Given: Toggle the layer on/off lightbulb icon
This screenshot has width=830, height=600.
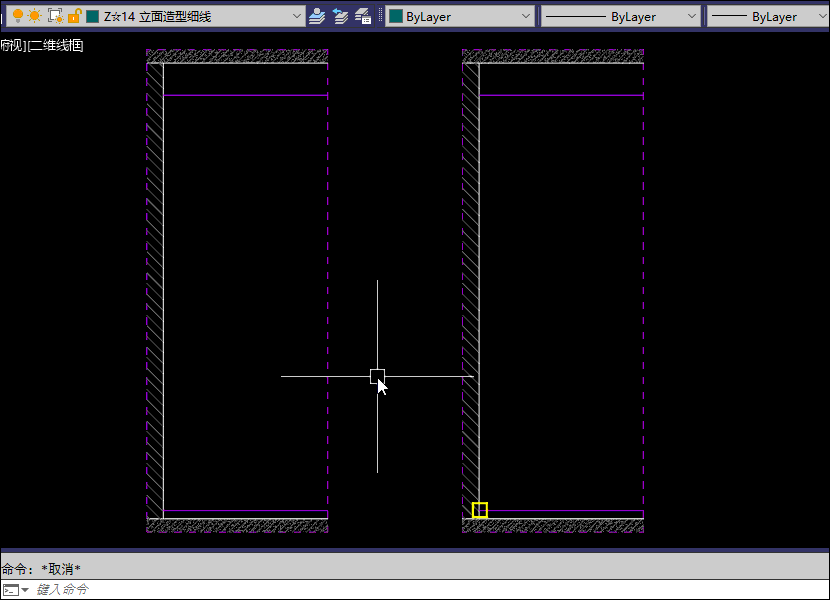Looking at the screenshot, I should click(17, 16).
